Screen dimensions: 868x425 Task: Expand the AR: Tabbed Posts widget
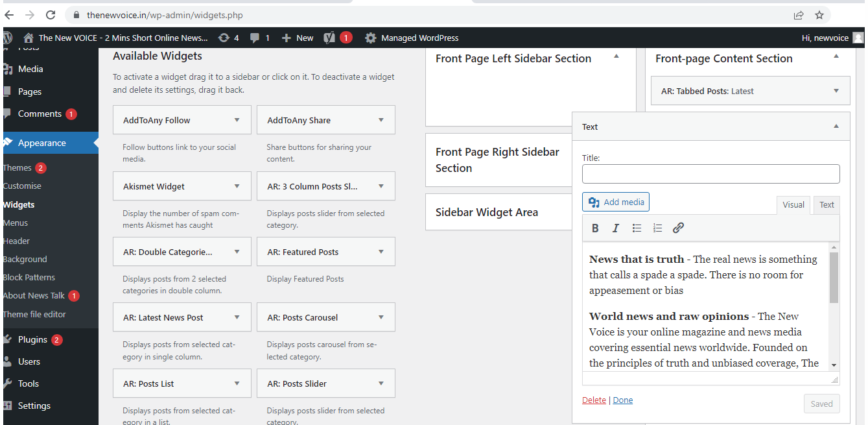(836, 91)
